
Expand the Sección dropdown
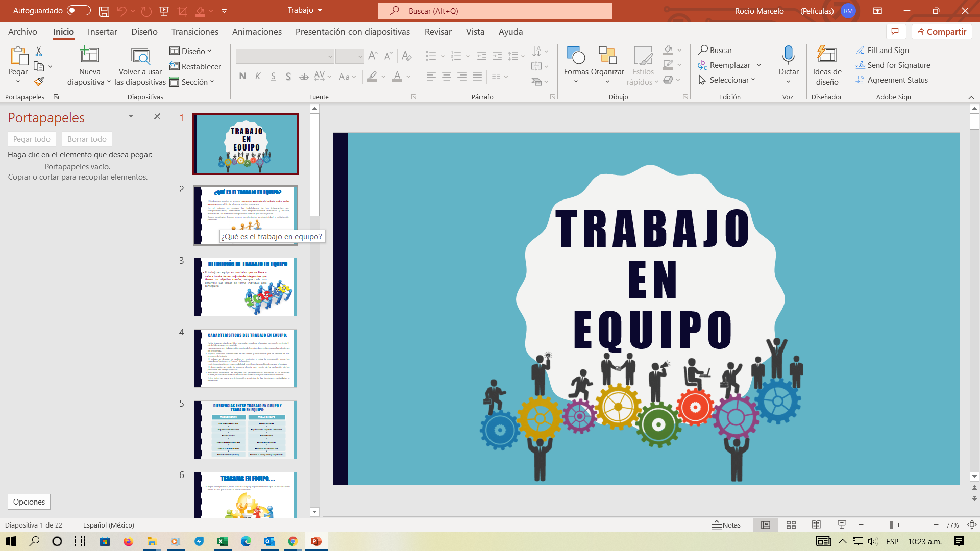[193, 82]
